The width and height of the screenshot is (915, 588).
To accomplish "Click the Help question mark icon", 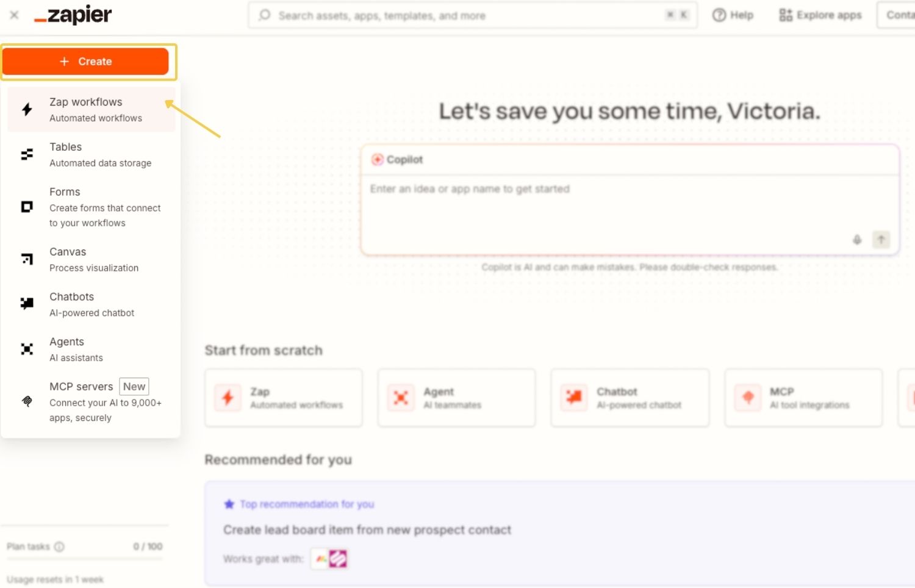I will point(719,15).
